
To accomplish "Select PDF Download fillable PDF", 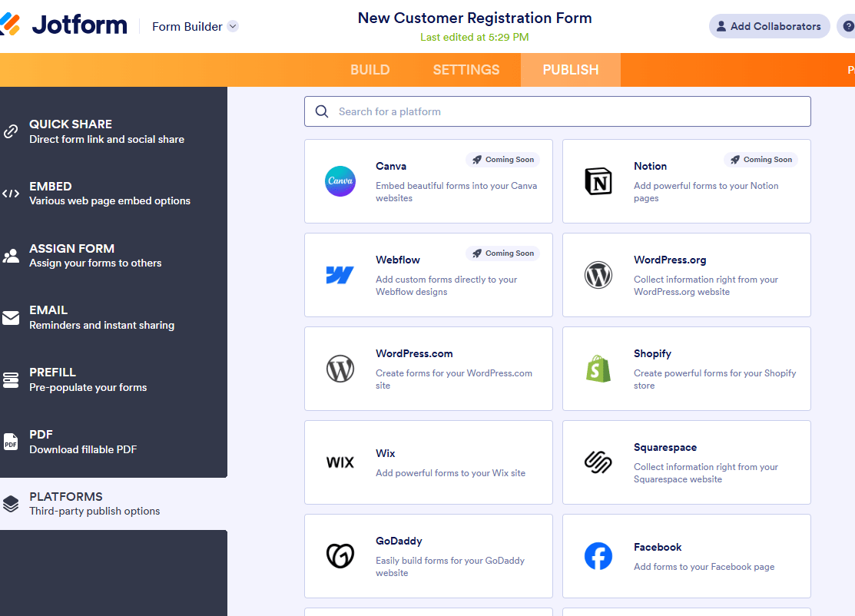I will (x=114, y=442).
